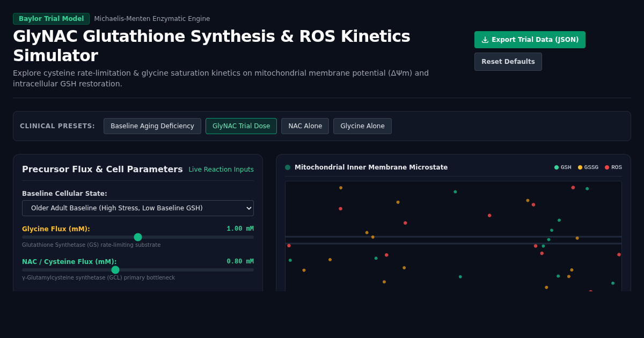Choose the Glycine Alone preset
This screenshot has width=644, height=338.
coord(362,126)
